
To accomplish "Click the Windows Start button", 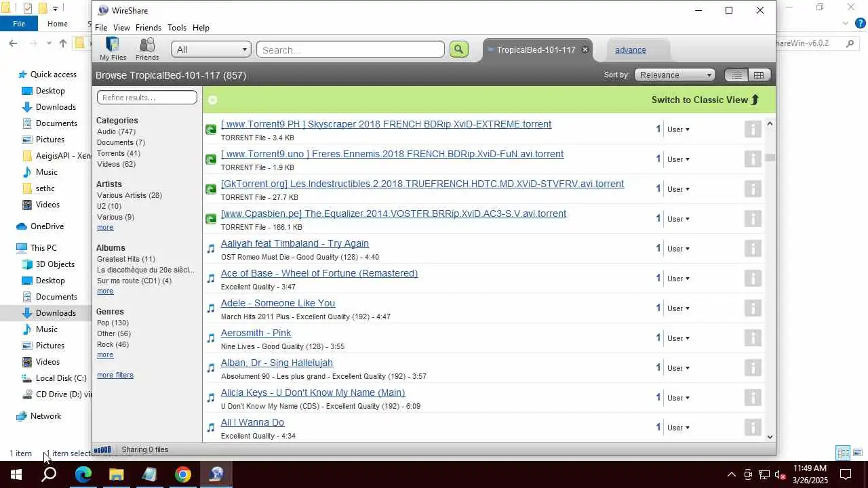I will coord(16,474).
